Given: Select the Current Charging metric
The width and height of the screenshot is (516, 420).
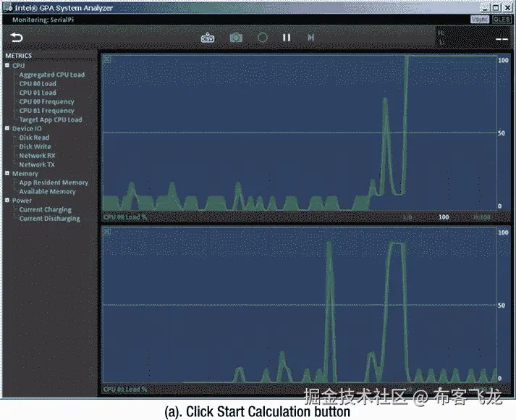Looking at the screenshot, I should 45,209.
